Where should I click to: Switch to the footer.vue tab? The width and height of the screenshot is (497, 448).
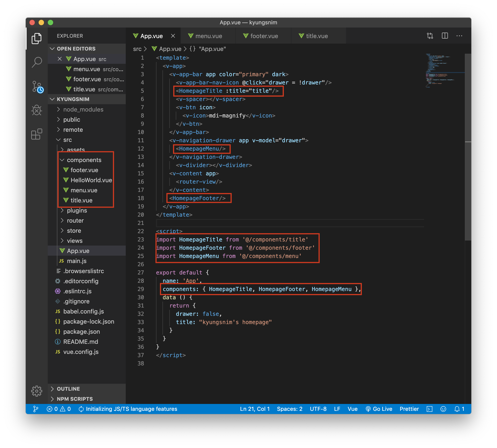pyautogui.click(x=264, y=36)
